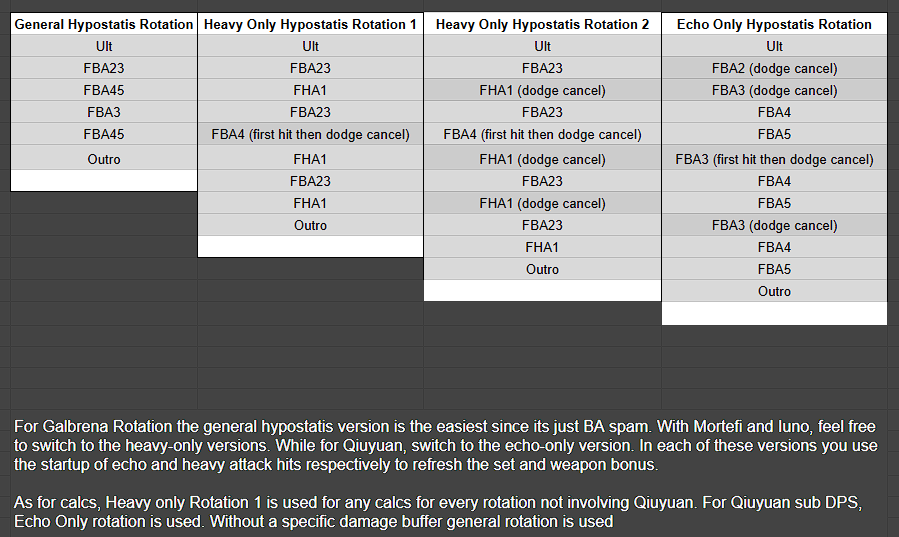The image size is (899, 537).
Task: Select plain FHA1 cell above Outro in Rotation 2
Action: pyautogui.click(x=542, y=247)
